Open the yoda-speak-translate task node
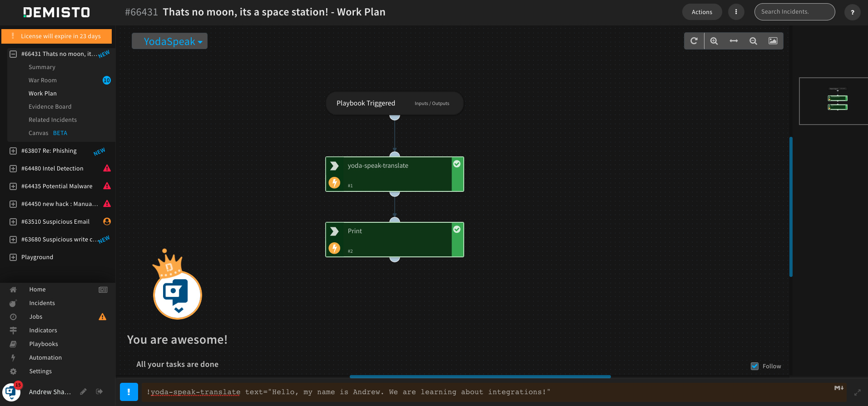The image size is (868, 406). tap(395, 174)
